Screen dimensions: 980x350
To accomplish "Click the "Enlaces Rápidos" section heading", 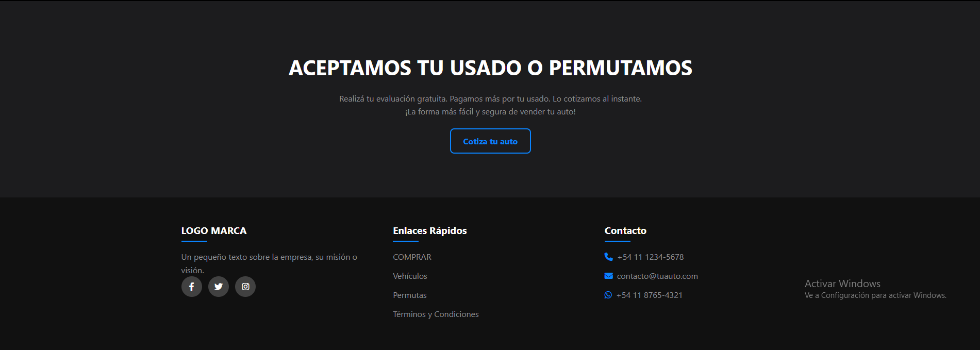I will pyautogui.click(x=429, y=230).
